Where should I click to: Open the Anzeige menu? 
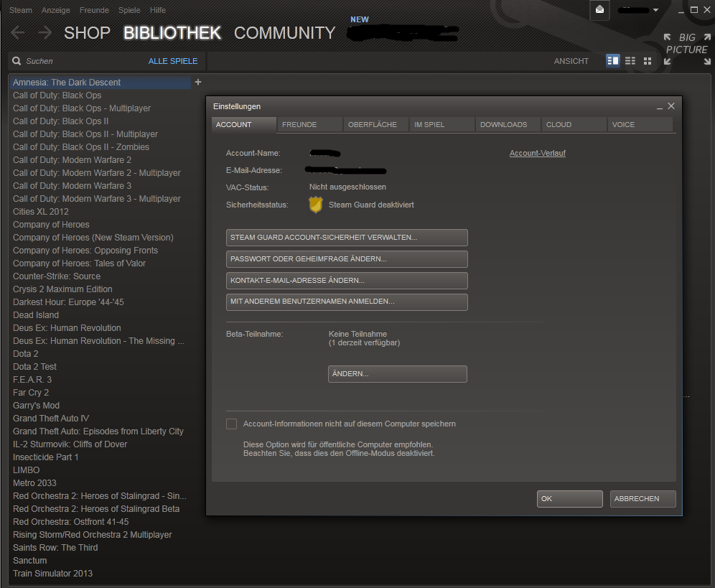55,10
